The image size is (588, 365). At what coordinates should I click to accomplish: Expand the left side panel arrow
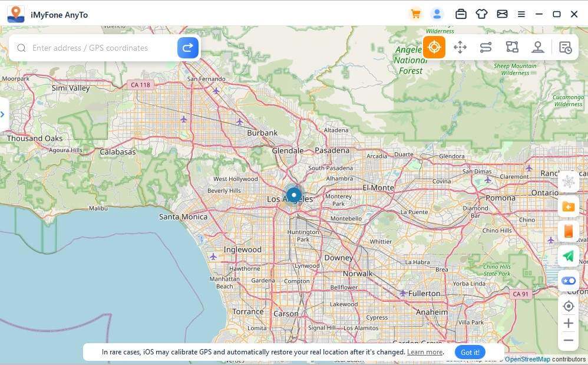click(3, 114)
